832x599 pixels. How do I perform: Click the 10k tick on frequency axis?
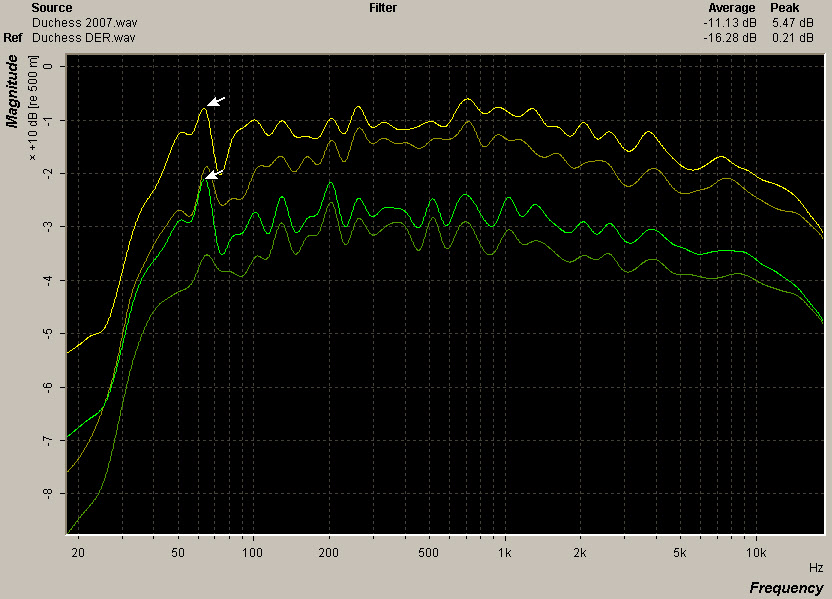tap(755, 552)
